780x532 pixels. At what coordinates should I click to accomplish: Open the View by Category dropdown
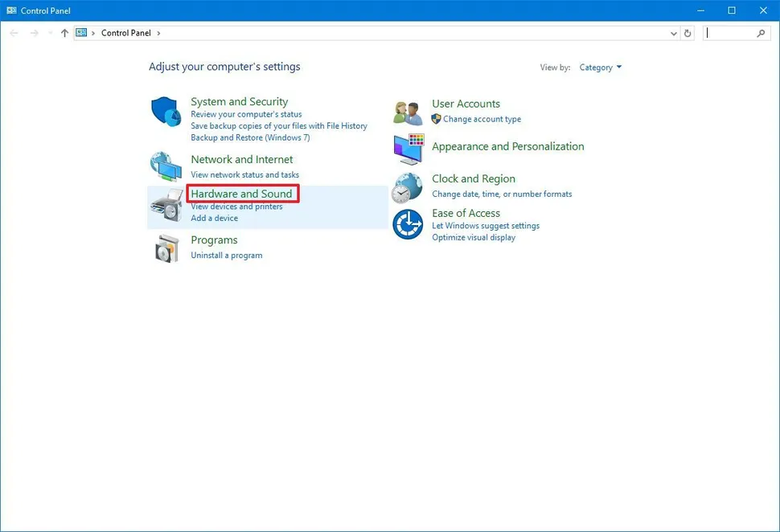[600, 68]
